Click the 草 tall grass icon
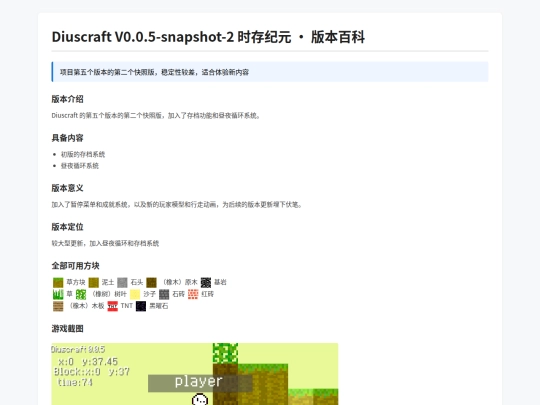The height and width of the screenshot is (405, 540). [58, 294]
